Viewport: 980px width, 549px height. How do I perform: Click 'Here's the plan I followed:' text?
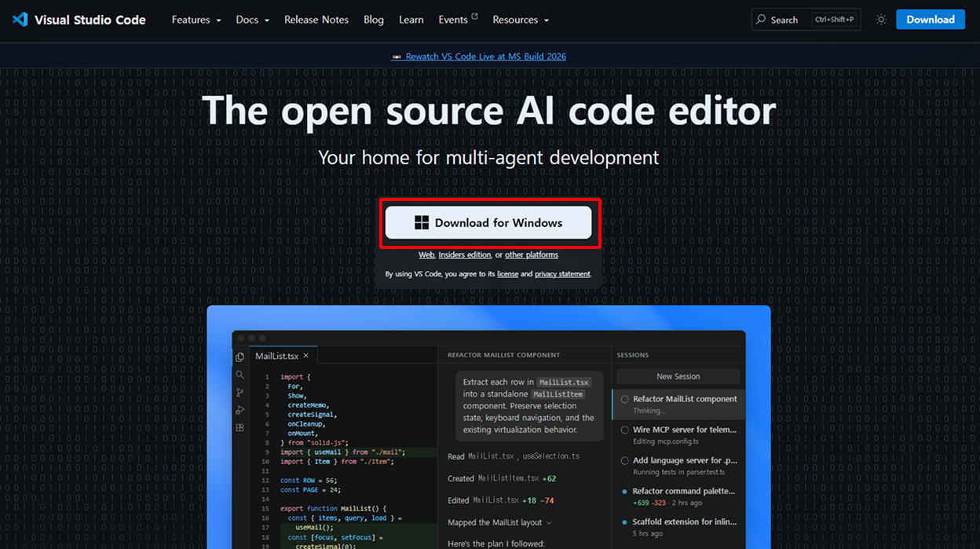click(x=498, y=544)
